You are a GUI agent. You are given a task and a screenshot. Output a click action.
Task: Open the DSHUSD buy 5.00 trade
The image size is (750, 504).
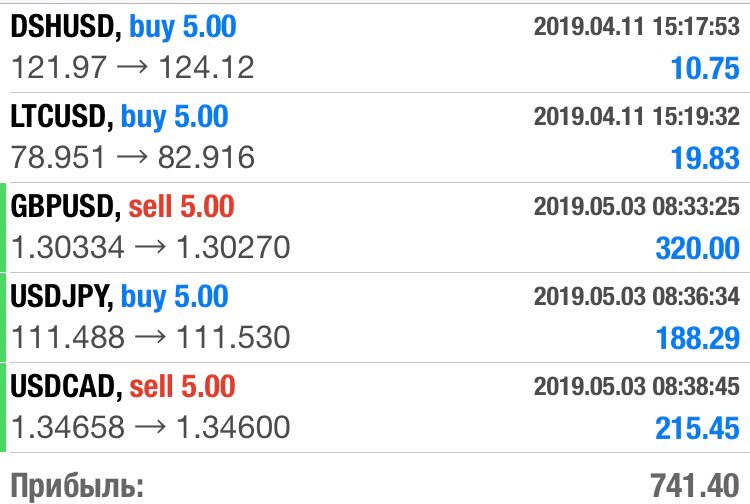(x=375, y=48)
